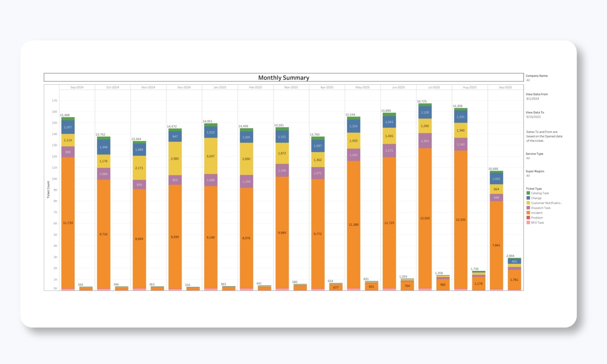The image size is (607, 364).
Task: Select the Sep-2024 column header
Action: click(77, 87)
